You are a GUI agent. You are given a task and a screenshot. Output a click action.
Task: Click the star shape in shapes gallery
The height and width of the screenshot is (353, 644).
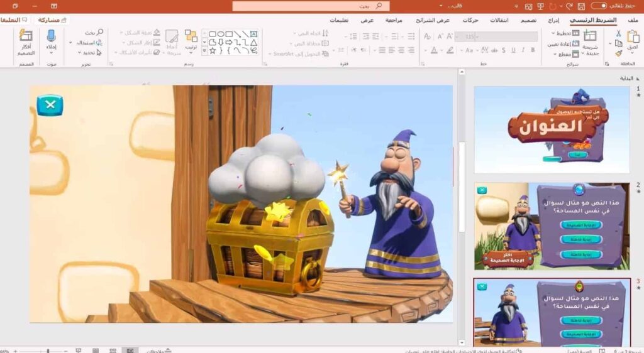point(213,50)
